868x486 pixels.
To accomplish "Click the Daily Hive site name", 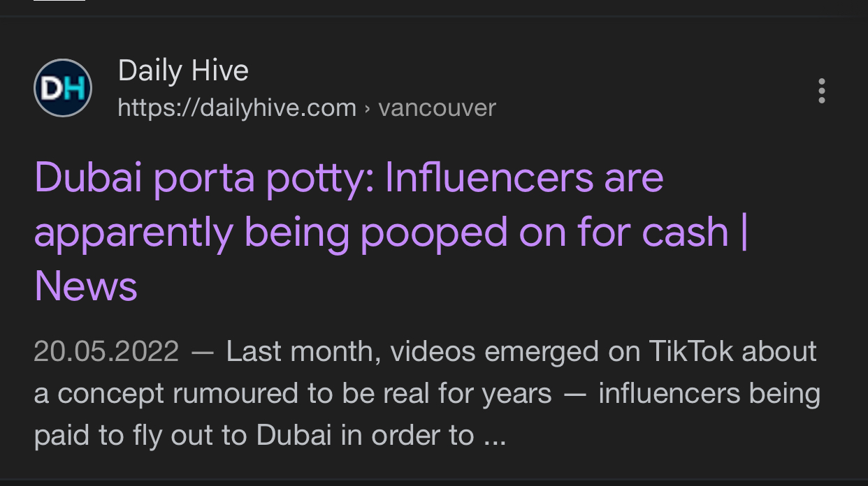I will click(x=183, y=71).
